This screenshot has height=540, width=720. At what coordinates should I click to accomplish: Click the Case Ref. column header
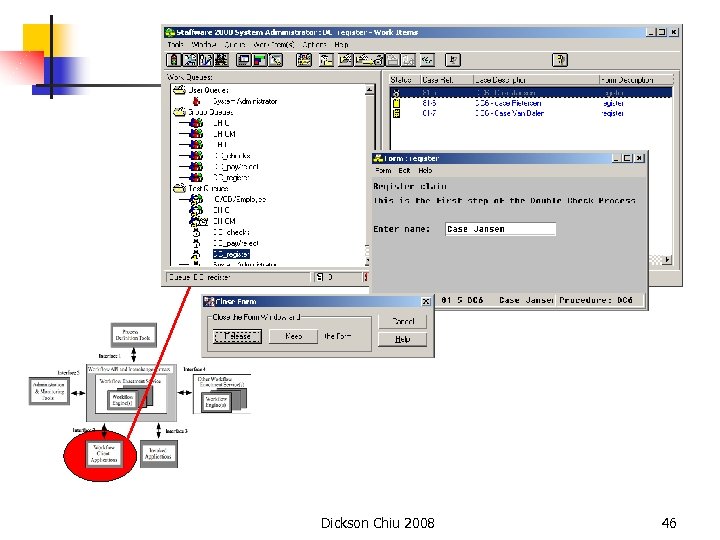point(447,80)
